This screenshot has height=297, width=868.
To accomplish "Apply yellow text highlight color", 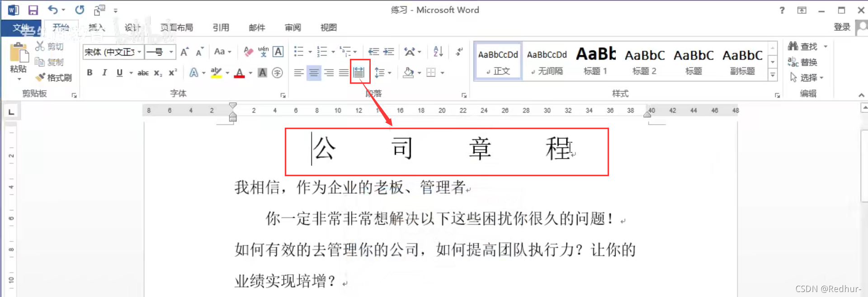I will 216,72.
